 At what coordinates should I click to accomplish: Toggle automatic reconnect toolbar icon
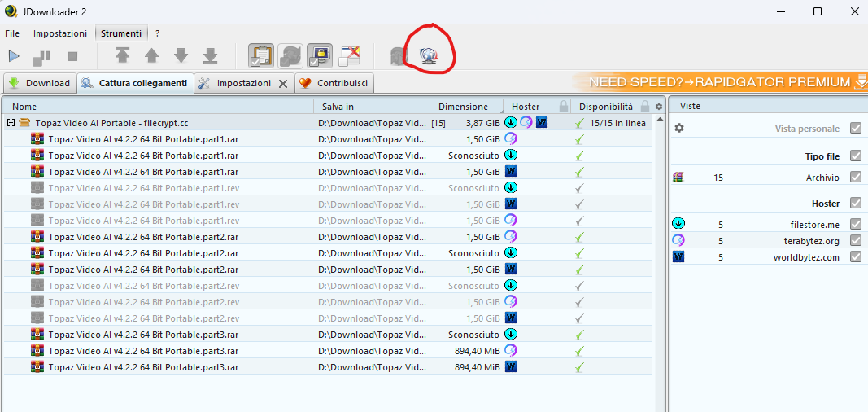[x=290, y=55]
